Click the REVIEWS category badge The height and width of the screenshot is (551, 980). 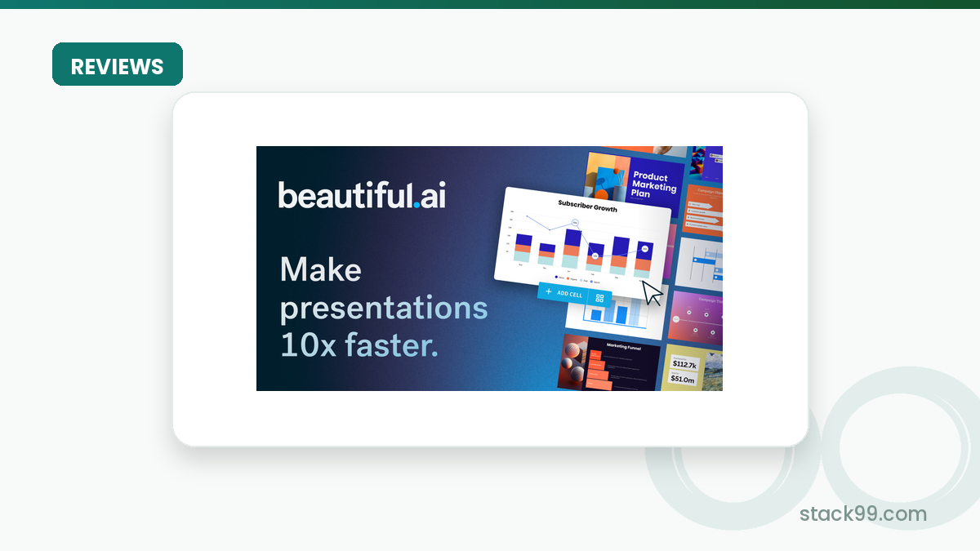click(x=118, y=64)
